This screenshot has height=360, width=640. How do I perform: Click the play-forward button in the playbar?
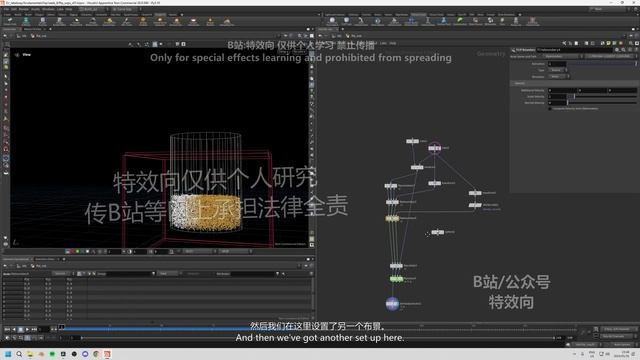click(27, 329)
